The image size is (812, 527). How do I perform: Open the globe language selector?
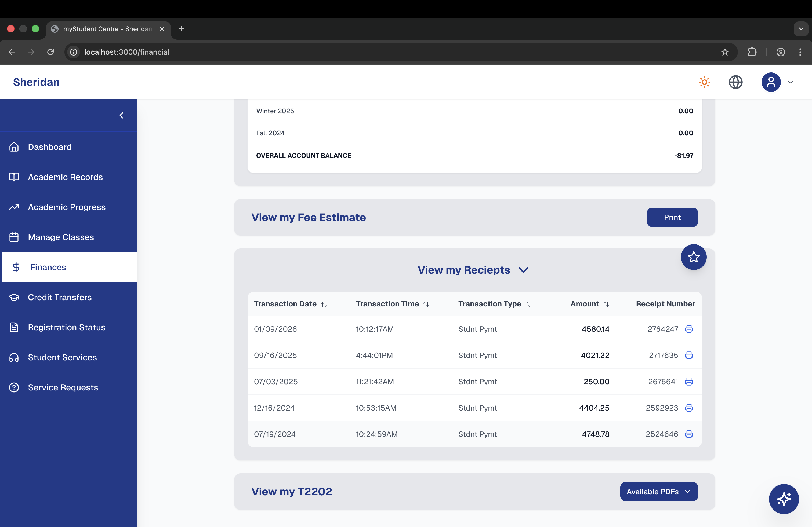[735, 82]
